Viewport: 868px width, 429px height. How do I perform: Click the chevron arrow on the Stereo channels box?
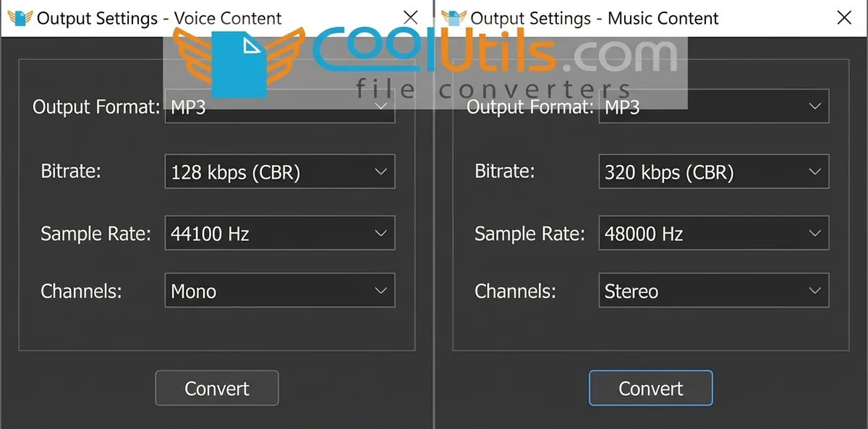point(817,290)
